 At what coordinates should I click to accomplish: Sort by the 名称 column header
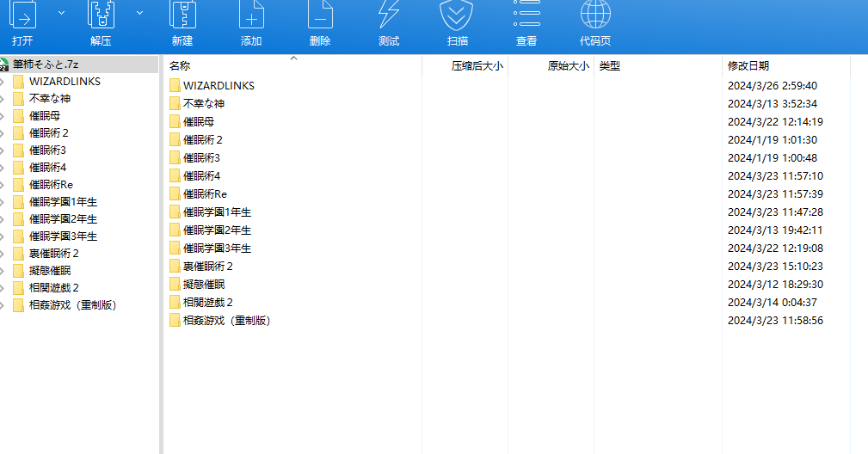point(180,66)
